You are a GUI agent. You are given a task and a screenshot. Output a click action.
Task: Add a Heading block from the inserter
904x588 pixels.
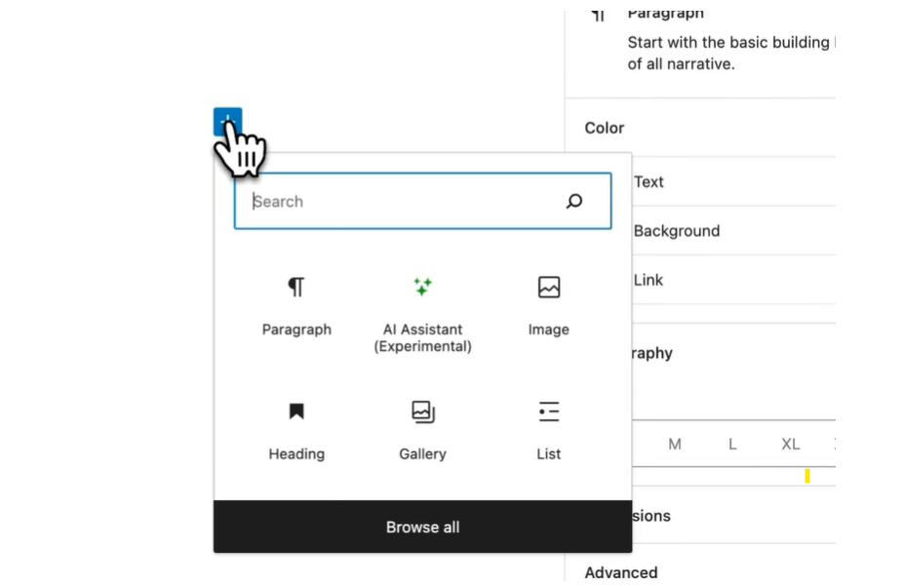(x=296, y=429)
